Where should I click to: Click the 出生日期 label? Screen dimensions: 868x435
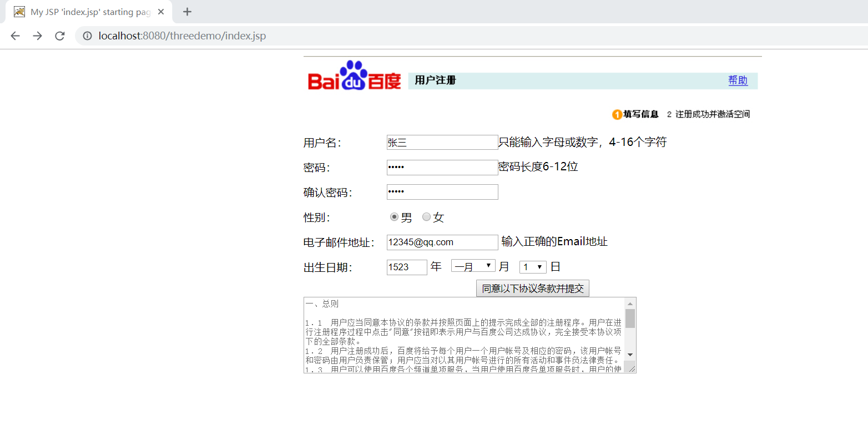tap(327, 267)
